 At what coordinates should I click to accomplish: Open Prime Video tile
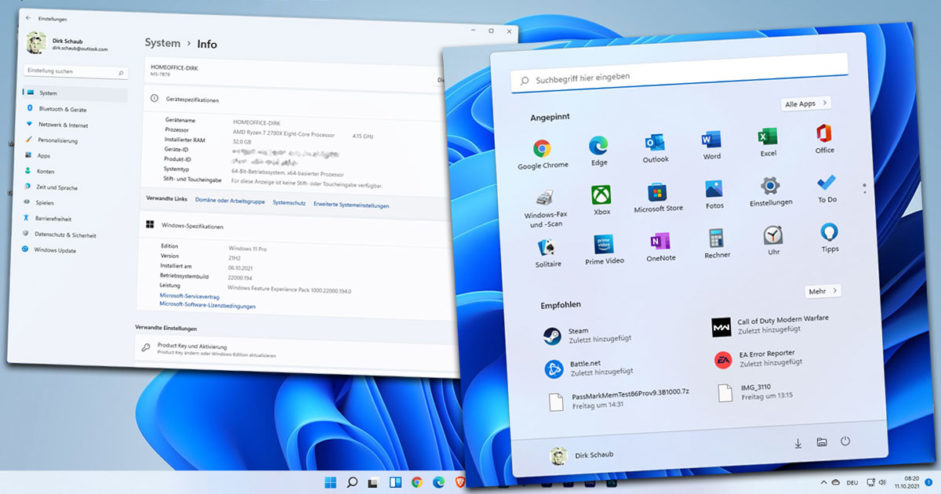(604, 250)
